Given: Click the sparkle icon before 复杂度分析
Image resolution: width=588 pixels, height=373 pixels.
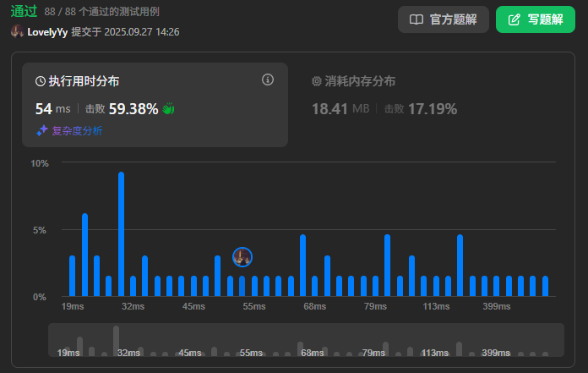Looking at the screenshot, I should tap(41, 131).
